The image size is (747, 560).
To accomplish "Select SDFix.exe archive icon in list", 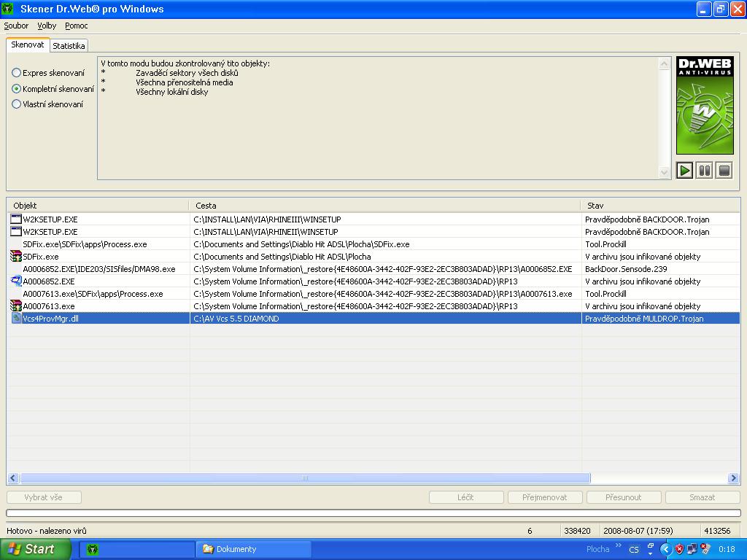I will 16,257.
